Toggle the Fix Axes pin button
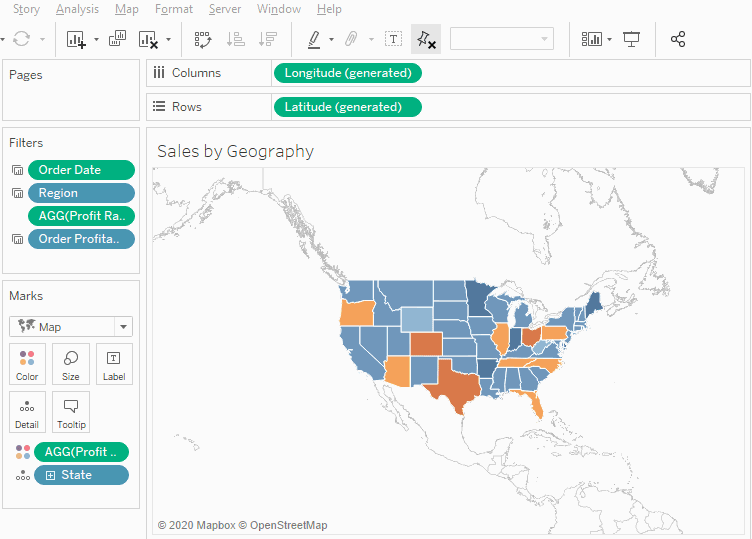The width and height of the screenshot is (752, 539). [x=426, y=39]
